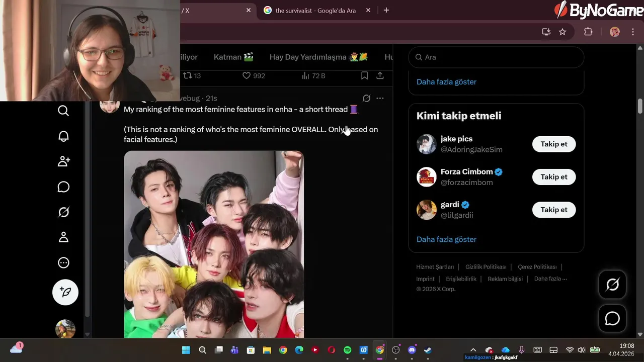
Task: Open the Windows Start button
Action: (x=186, y=350)
